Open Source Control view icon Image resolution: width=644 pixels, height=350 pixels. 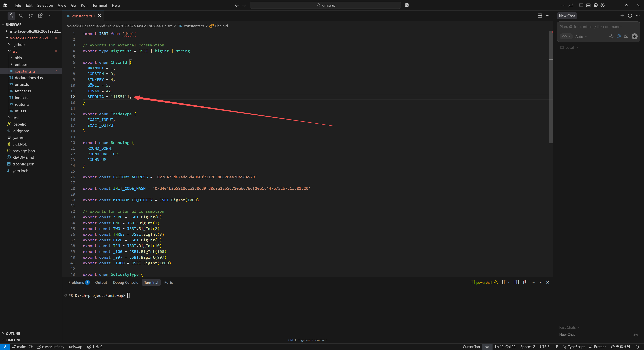(x=31, y=16)
